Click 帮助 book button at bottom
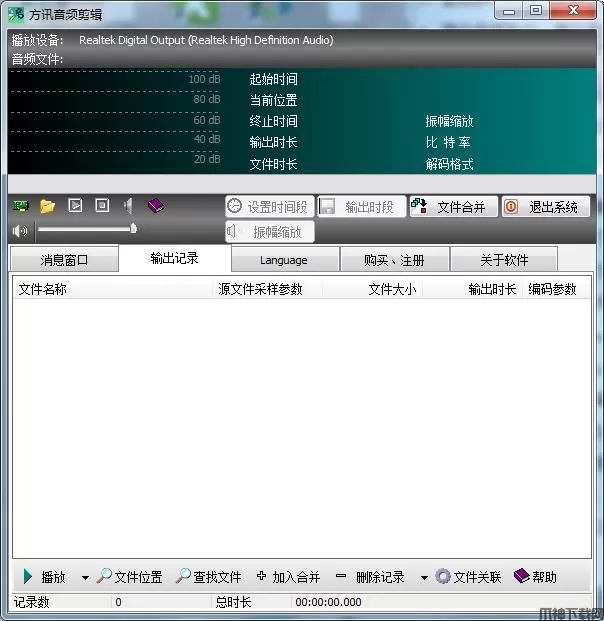The image size is (604, 621). (535, 577)
